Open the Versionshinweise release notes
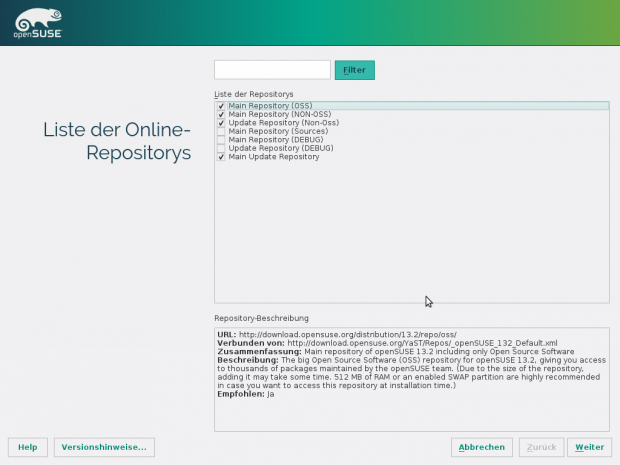This screenshot has height=465, width=620. click(x=104, y=447)
